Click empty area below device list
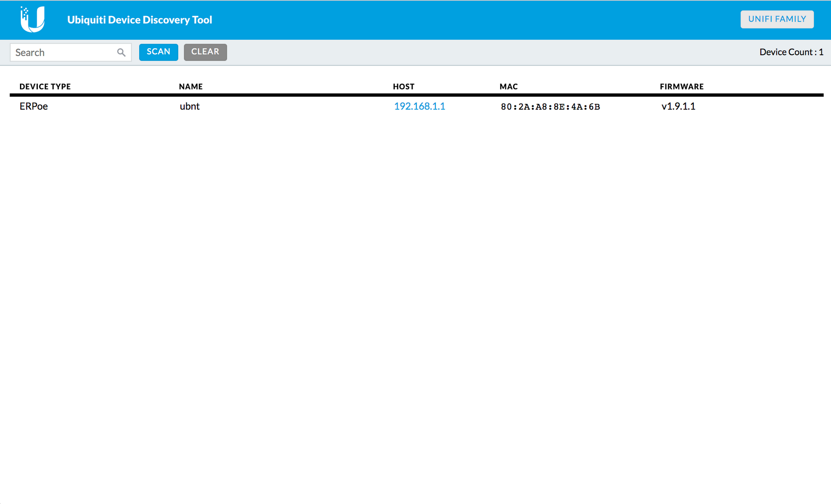This screenshot has width=831, height=504. point(415,291)
